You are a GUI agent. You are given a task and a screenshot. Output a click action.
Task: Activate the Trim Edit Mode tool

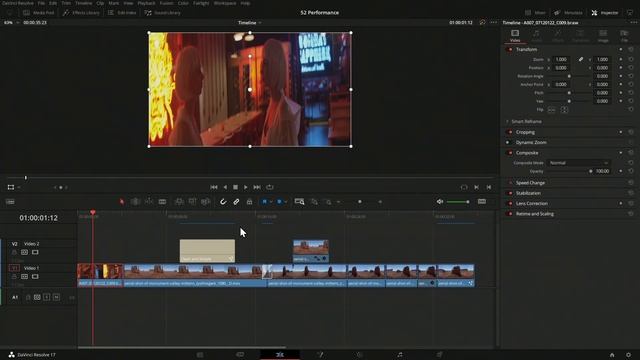pos(135,202)
